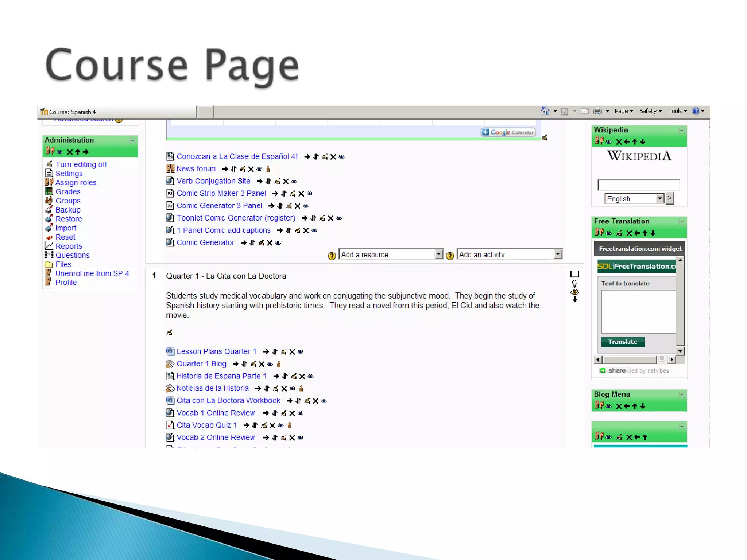Click Turn editing off link
Viewport: 747px width, 560px height.
pos(81,164)
